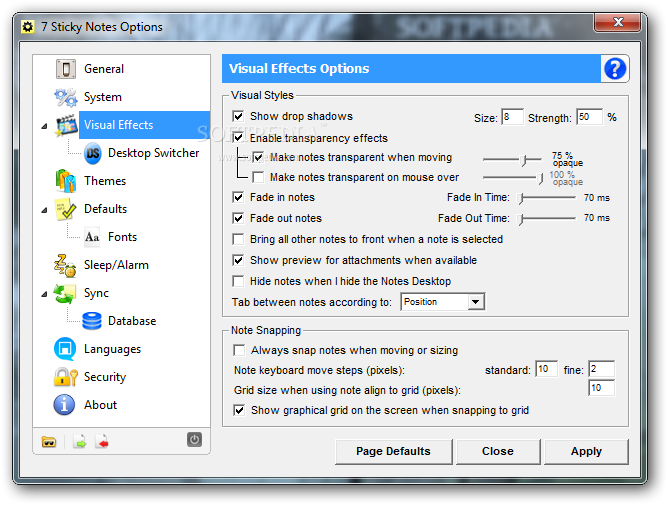Viewport: 668px width, 505px height.
Task: Collapse the Visual Effects tree node
Action: click(x=44, y=126)
